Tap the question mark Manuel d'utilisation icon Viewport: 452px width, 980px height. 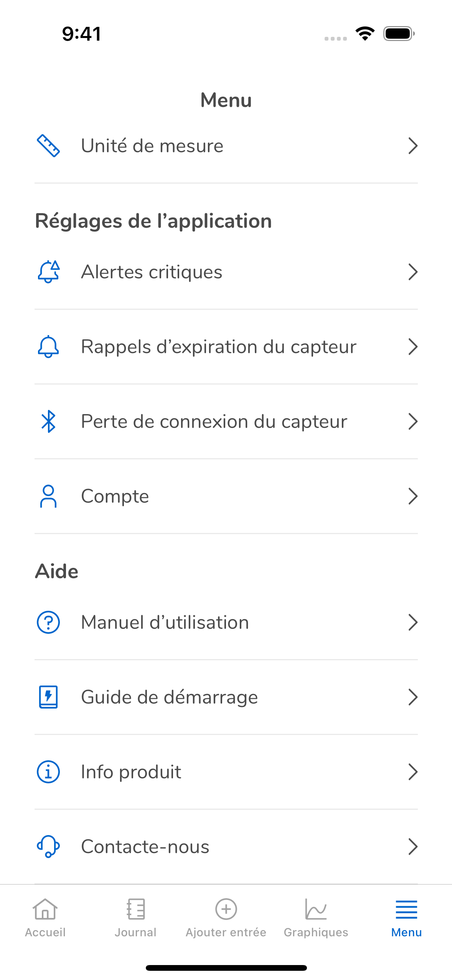tap(48, 622)
